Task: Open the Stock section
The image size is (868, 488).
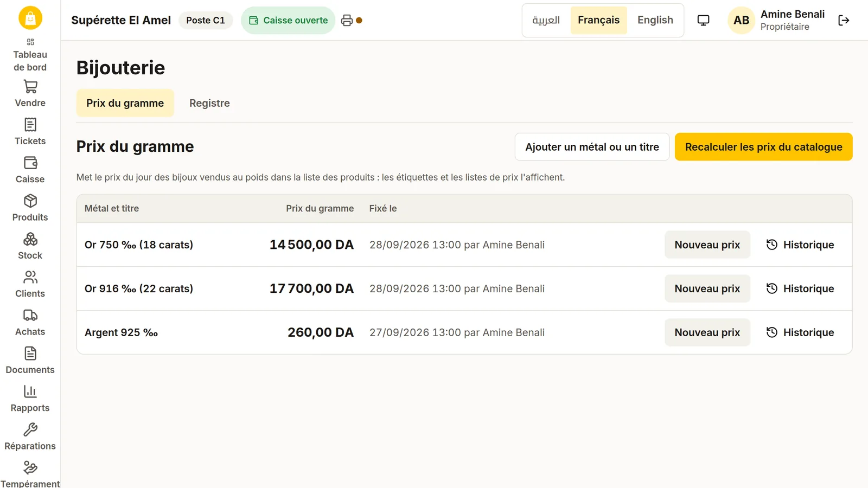Action: (x=30, y=246)
